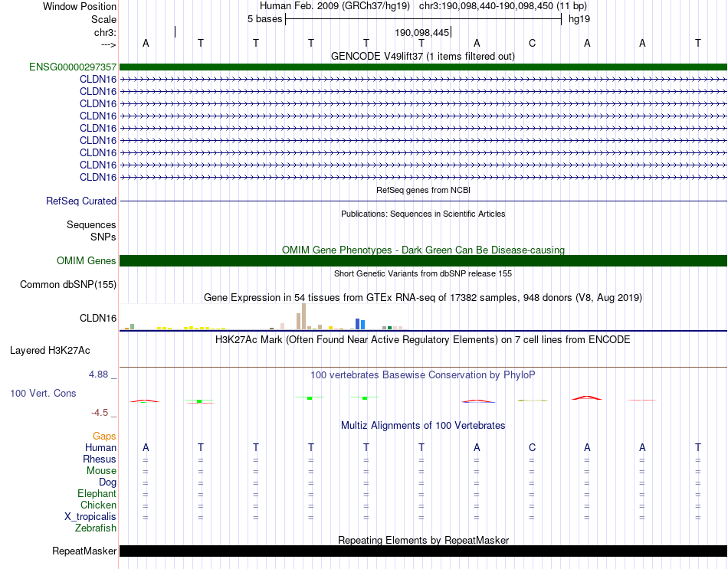
Task: Click the black RepeatMasker element bar
Action: pyautogui.click(x=423, y=551)
